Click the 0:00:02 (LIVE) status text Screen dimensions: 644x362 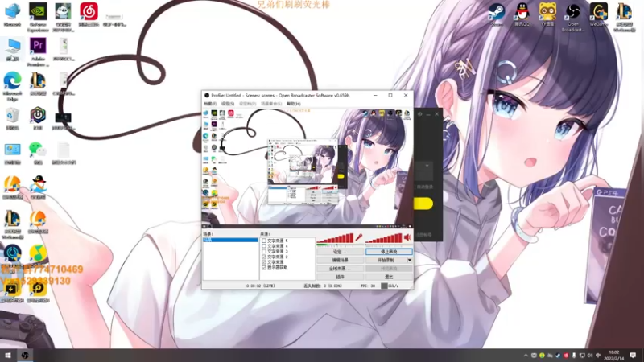(x=260, y=286)
